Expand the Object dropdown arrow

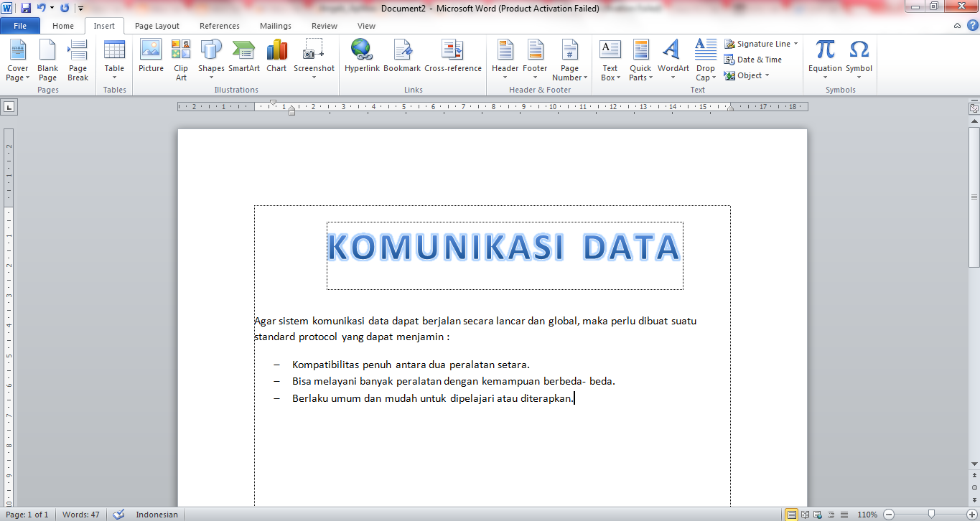[x=767, y=75]
